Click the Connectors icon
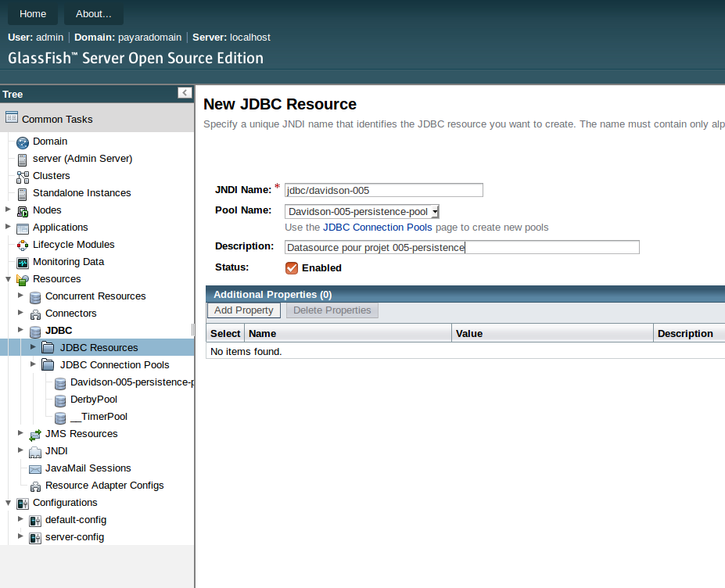725x588 pixels. [x=35, y=314]
